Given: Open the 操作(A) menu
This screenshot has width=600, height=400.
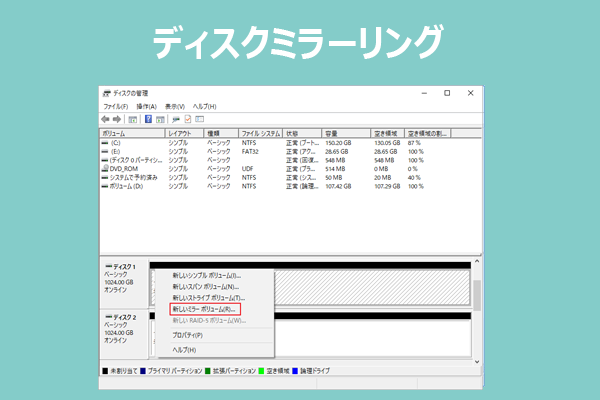Looking at the screenshot, I should [x=147, y=106].
